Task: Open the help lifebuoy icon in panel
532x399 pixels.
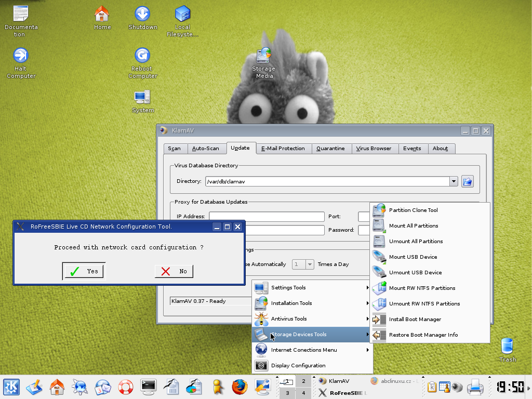Action: click(x=126, y=387)
